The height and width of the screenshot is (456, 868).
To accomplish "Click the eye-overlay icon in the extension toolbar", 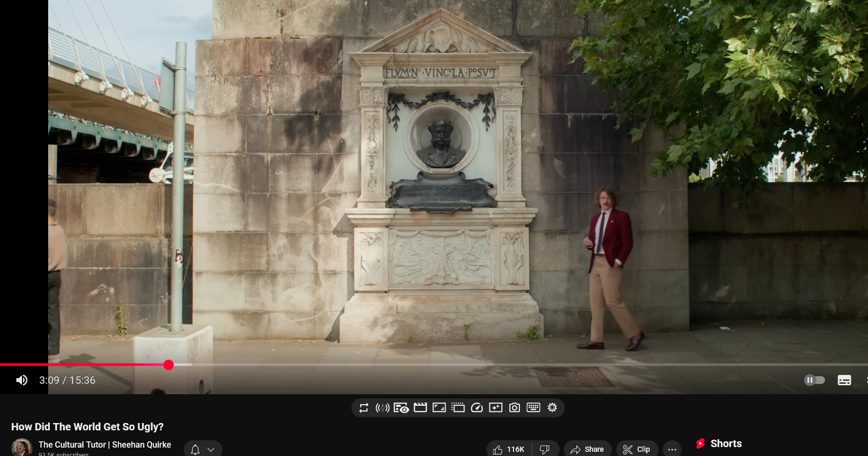I will tap(402, 408).
